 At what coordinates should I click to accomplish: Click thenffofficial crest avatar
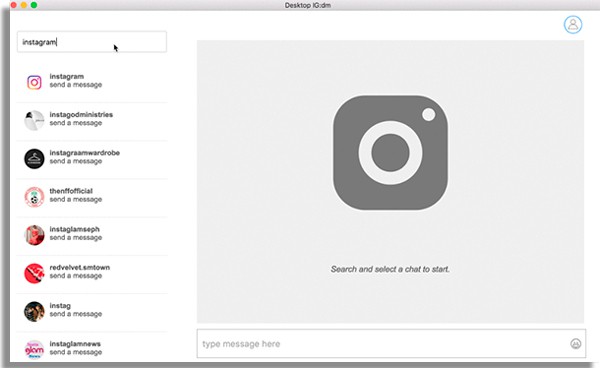click(x=34, y=197)
